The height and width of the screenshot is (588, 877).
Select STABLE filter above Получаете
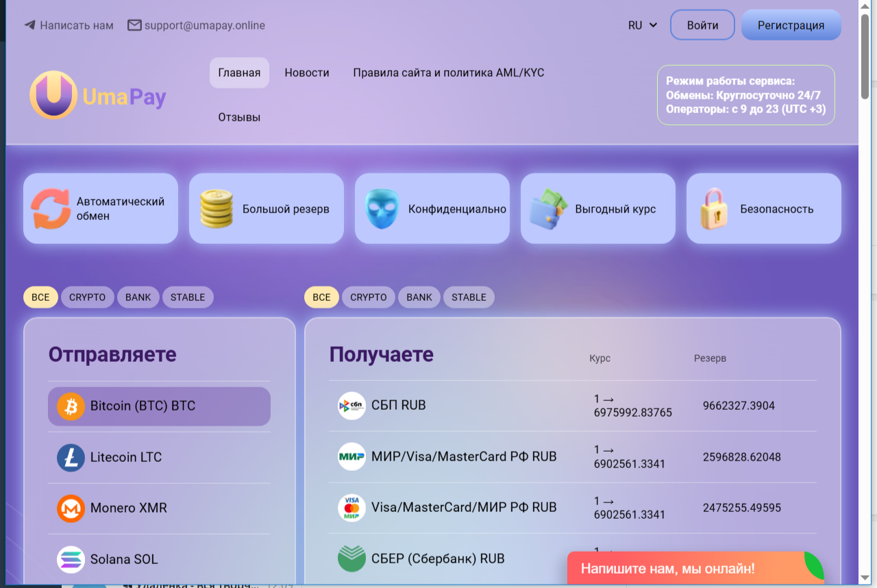tap(469, 297)
